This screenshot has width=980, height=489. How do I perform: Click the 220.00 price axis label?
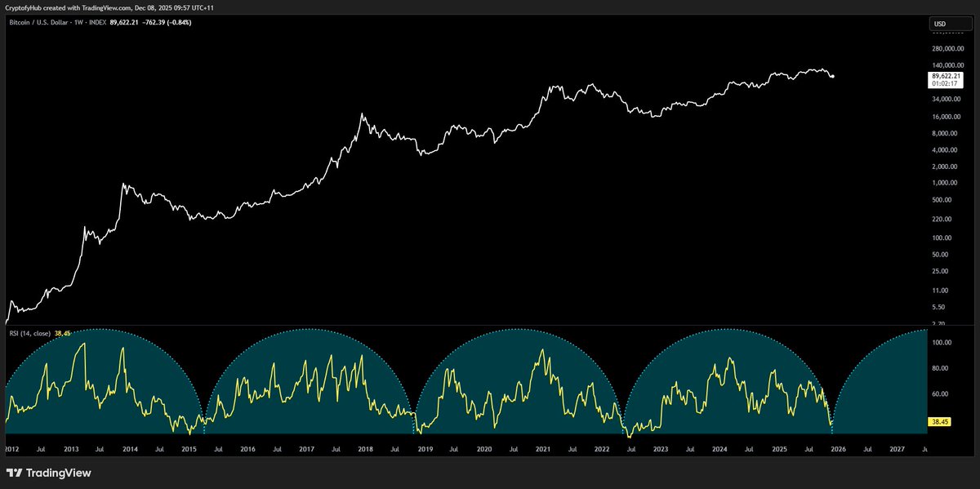[942, 220]
